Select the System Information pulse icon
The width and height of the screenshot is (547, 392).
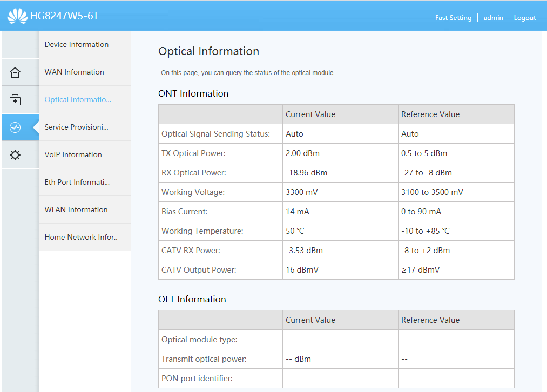15,127
